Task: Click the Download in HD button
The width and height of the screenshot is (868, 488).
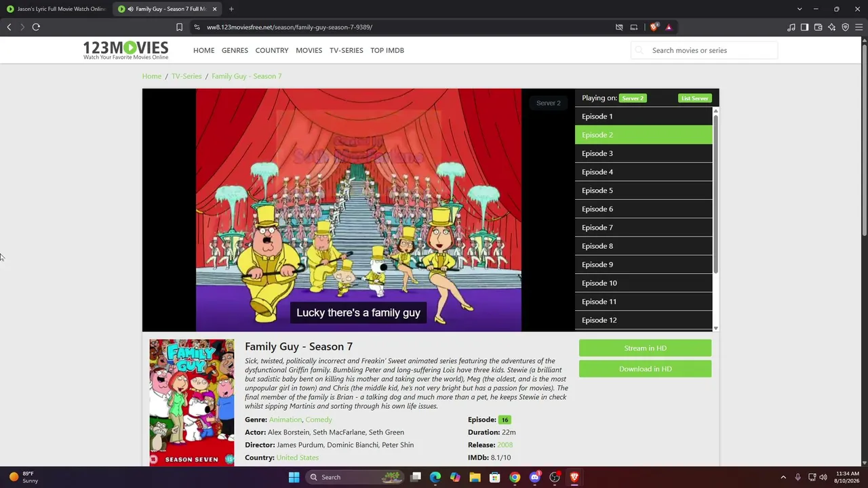Action: tap(645, 369)
